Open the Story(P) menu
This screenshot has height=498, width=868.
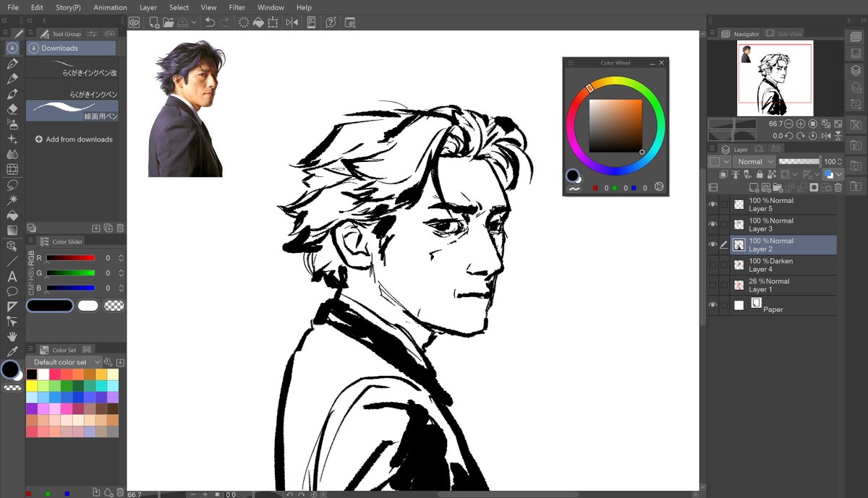pos(68,7)
